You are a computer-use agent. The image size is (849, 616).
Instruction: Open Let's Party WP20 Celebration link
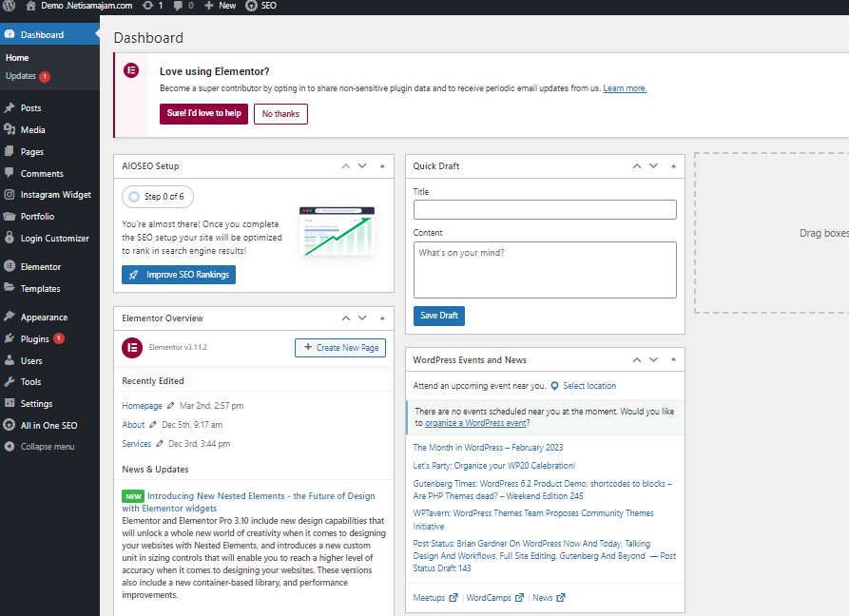[x=493, y=466]
